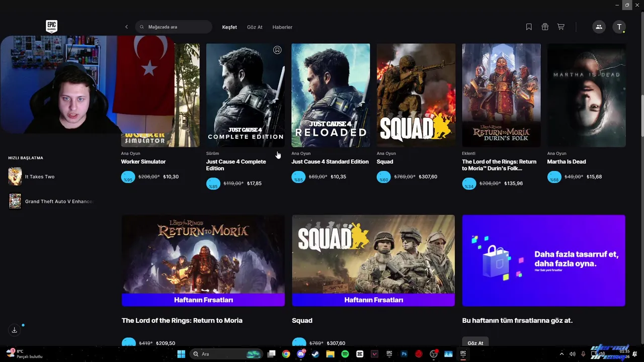Open Photoshop from the taskbar
Image resolution: width=644 pixels, height=362 pixels.
point(404,354)
